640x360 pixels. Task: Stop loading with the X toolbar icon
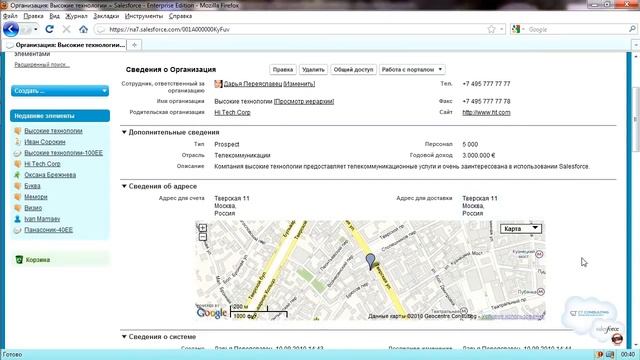[66, 29]
